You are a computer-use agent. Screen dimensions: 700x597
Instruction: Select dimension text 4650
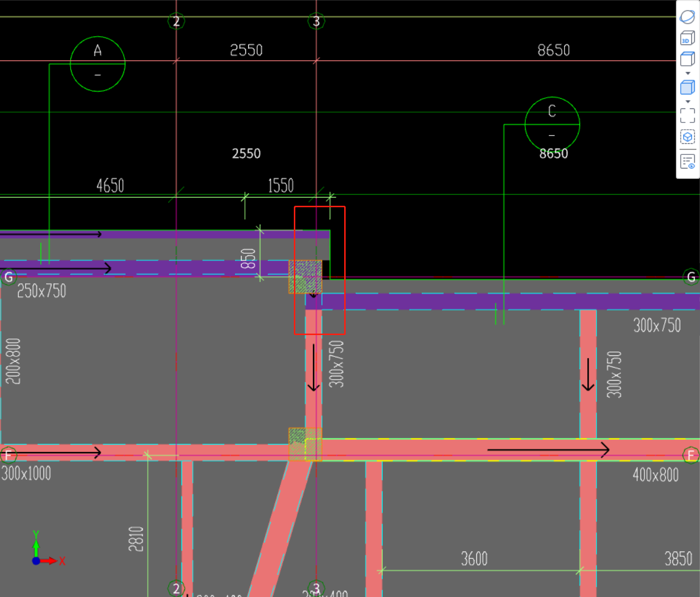110,186
